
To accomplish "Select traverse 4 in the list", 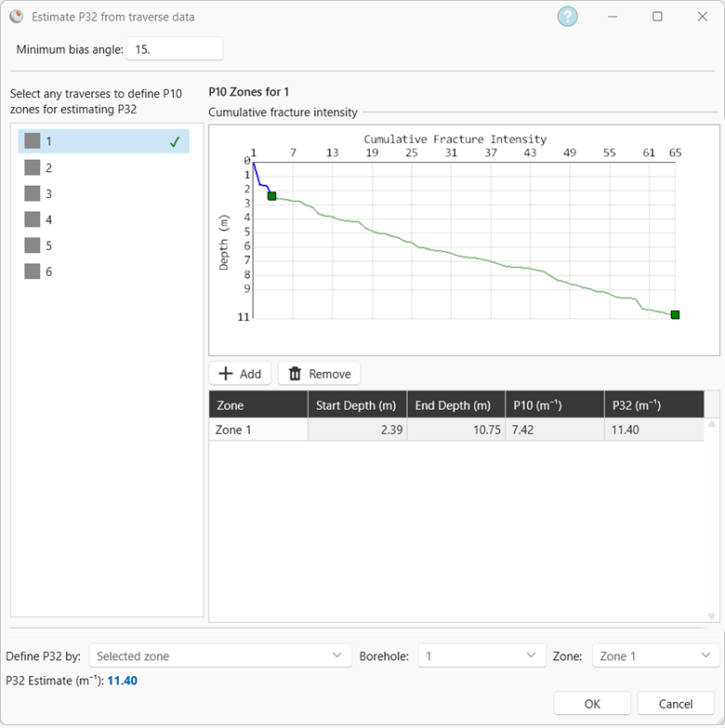I will coord(104,219).
